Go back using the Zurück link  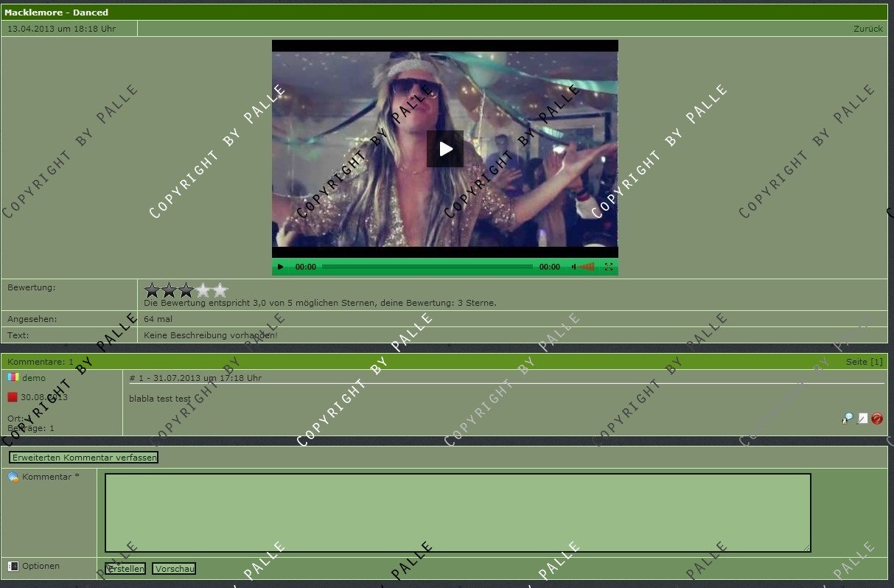867,29
